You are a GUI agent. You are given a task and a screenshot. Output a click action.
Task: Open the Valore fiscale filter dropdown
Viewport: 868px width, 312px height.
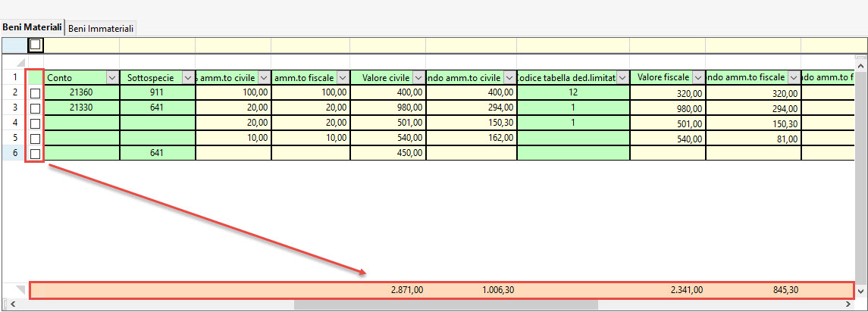click(698, 78)
